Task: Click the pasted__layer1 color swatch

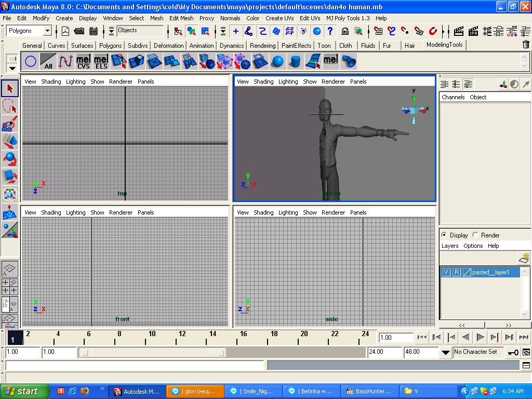Action: (x=467, y=272)
